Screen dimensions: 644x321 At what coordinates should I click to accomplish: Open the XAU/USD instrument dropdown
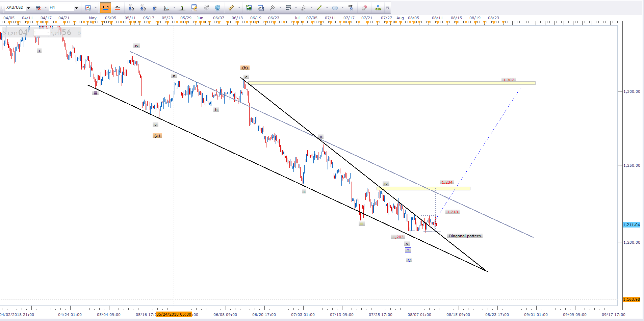(x=28, y=8)
